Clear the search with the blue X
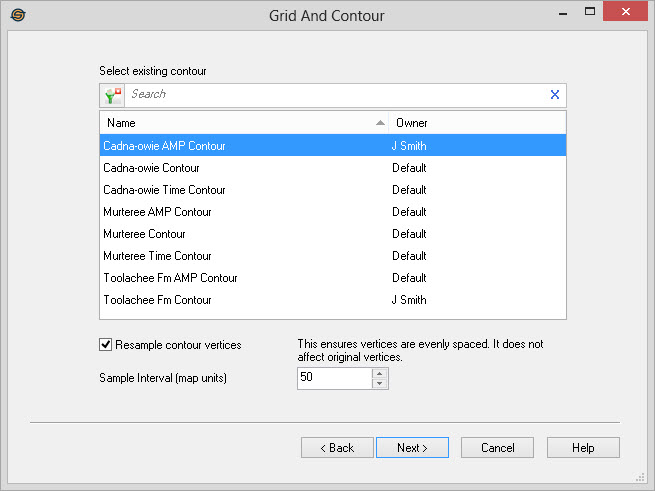655x491 pixels. 555,95
